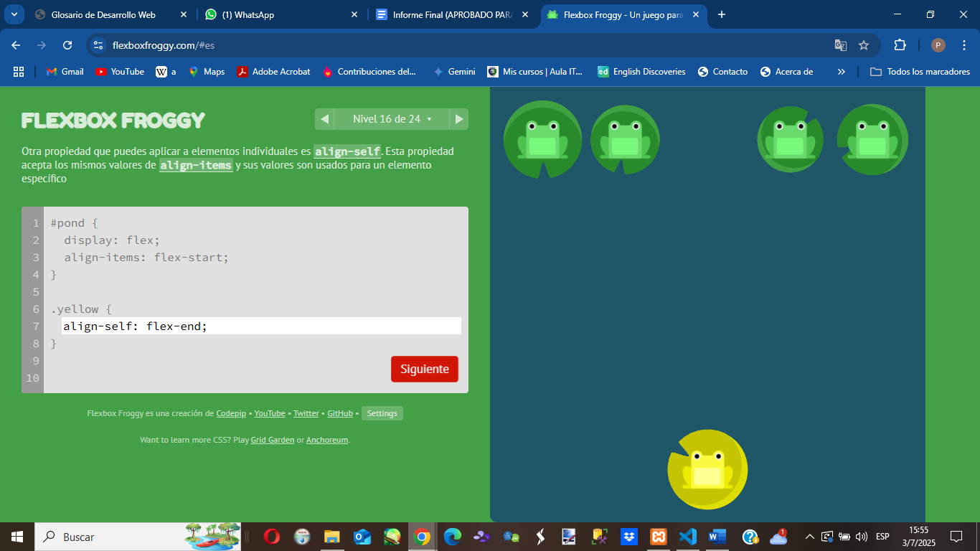This screenshot has height=551, width=980.
Task: Close the WhatsApp tab
Action: (354, 14)
